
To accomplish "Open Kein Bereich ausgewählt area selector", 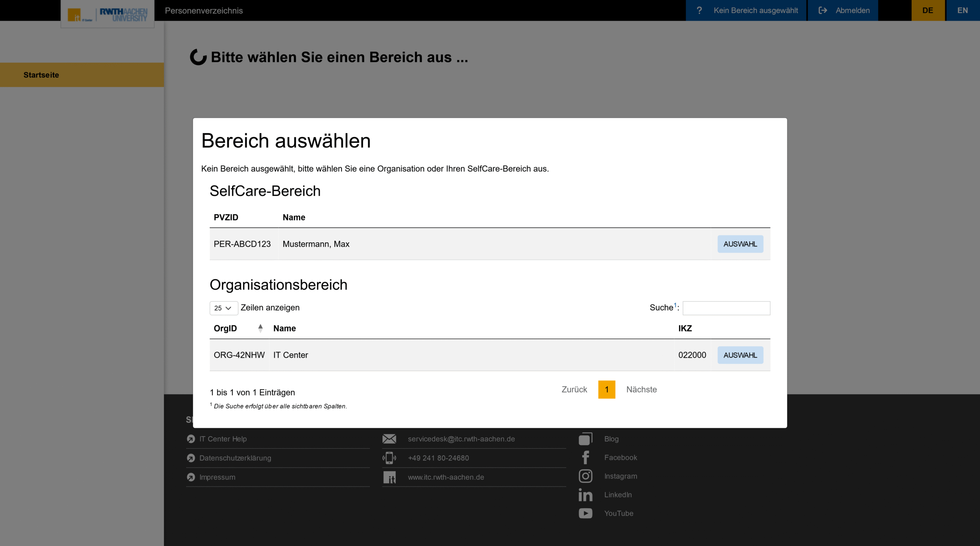I will pyautogui.click(x=755, y=10).
